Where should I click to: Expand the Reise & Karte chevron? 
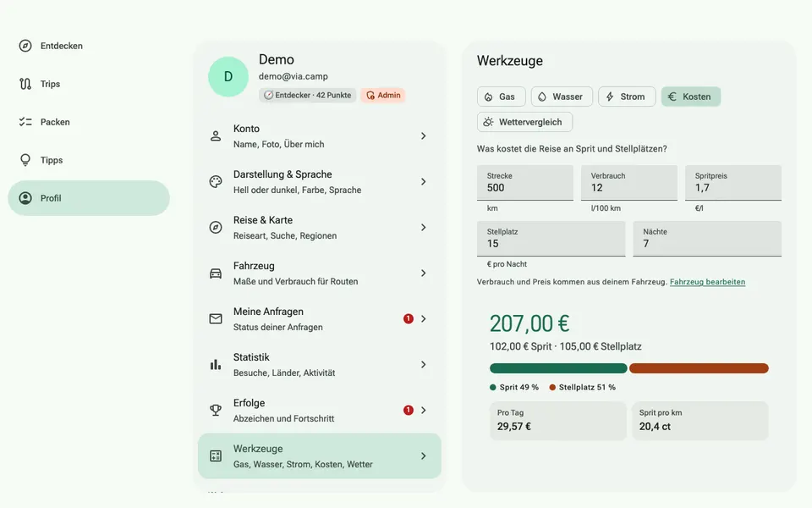tap(423, 227)
